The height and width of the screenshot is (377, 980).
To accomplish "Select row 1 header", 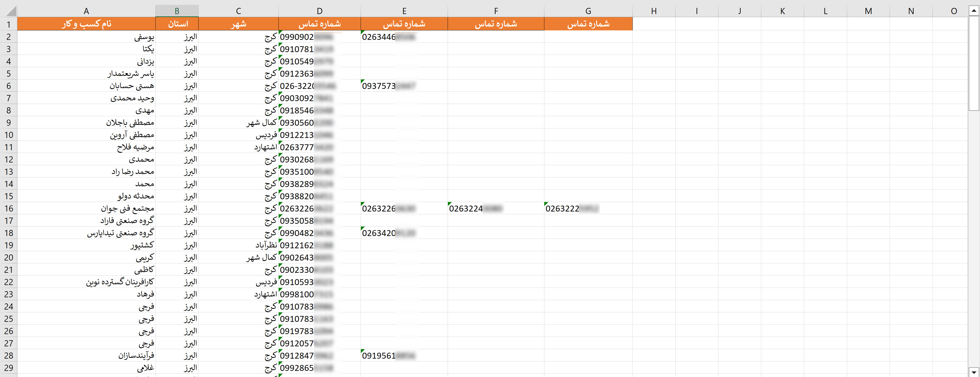I will coord(8,24).
